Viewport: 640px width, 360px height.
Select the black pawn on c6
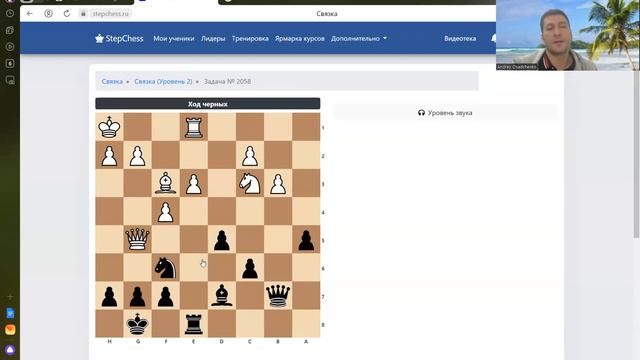[x=250, y=268]
